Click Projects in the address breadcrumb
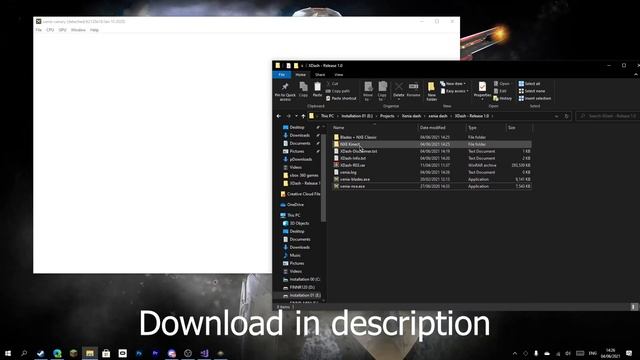Viewport: 640px width, 360px height. tap(387, 116)
